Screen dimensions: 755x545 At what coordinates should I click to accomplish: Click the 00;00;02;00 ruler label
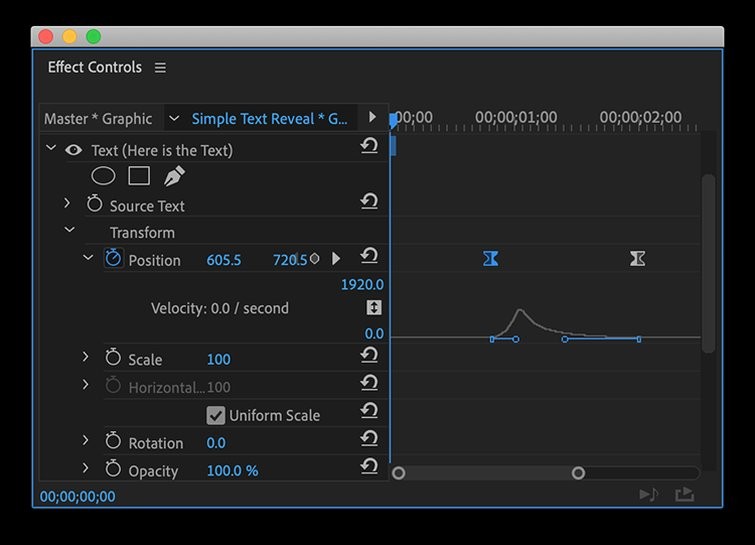click(640, 117)
